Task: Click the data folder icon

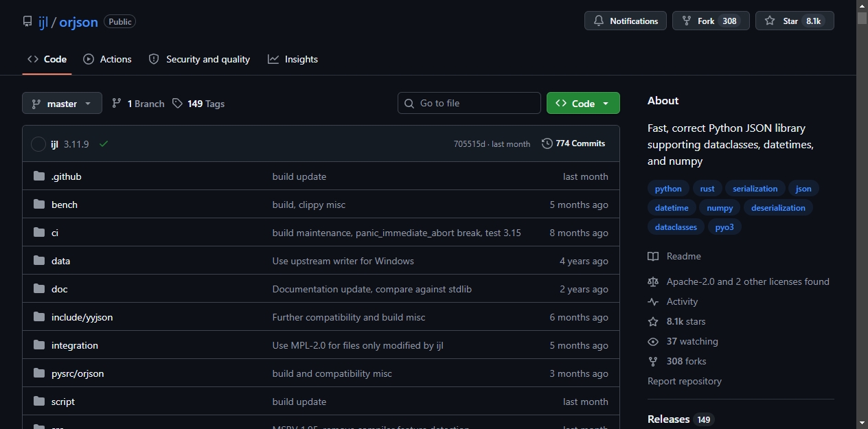Action: pyautogui.click(x=39, y=261)
